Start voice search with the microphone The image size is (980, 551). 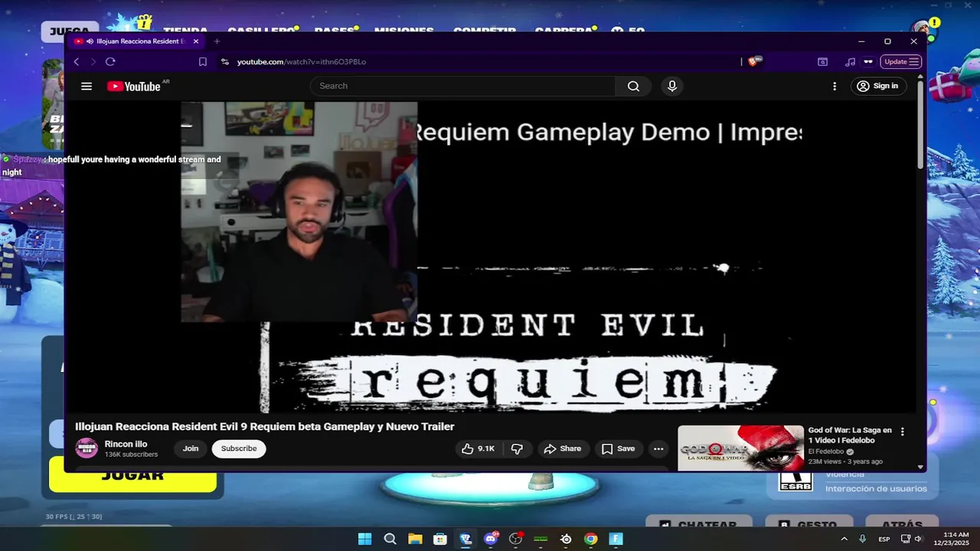click(x=672, y=86)
